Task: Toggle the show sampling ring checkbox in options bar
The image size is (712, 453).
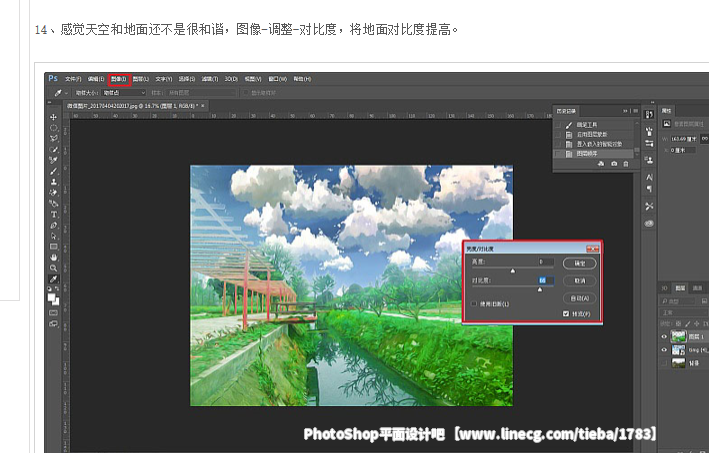Action: [x=245, y=93]
